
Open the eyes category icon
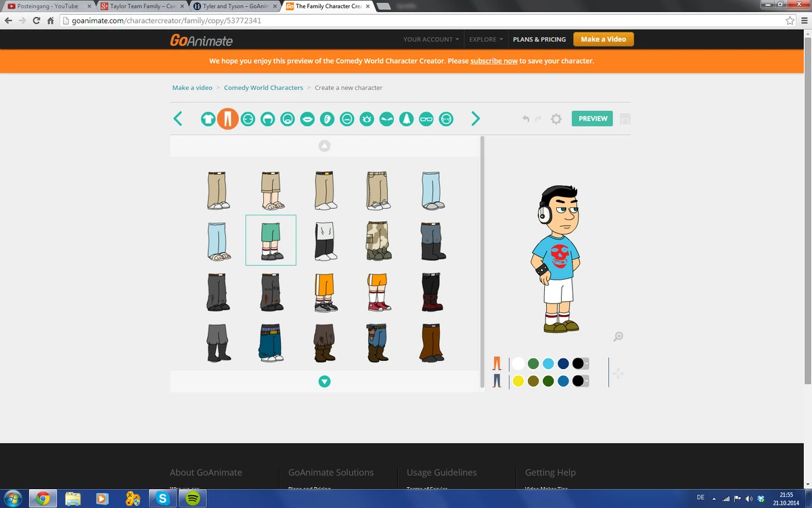pos(366,119)
